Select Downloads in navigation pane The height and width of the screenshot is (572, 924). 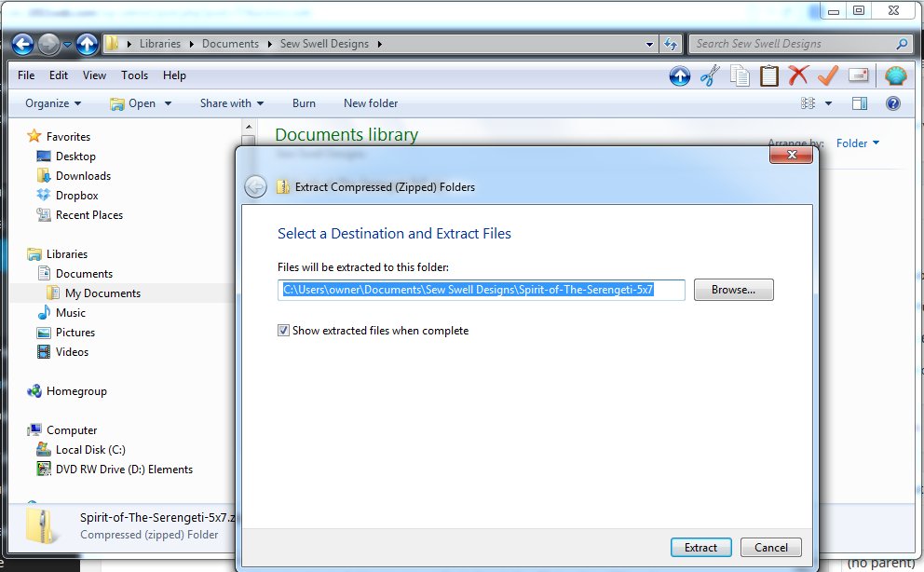tap(74, 175)
